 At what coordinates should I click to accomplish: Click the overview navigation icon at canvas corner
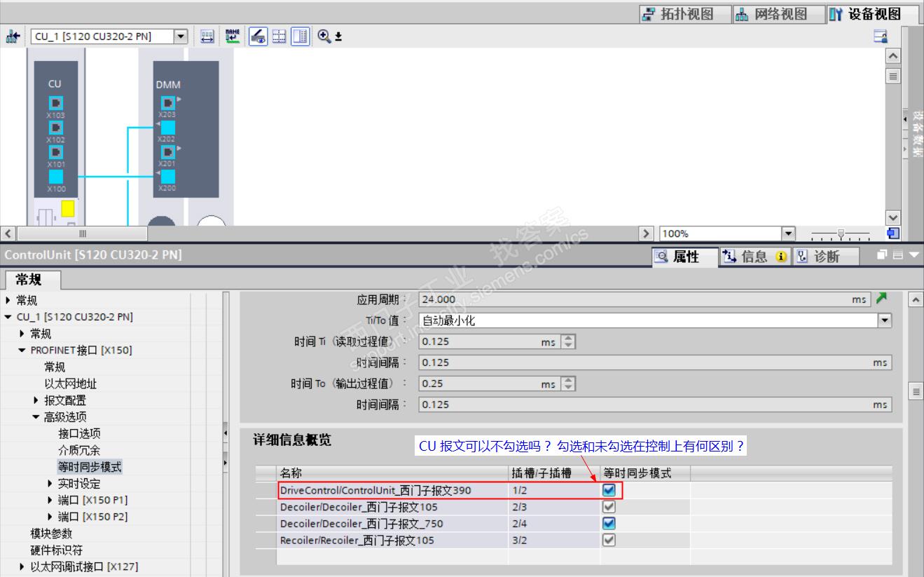click(892, 233)
